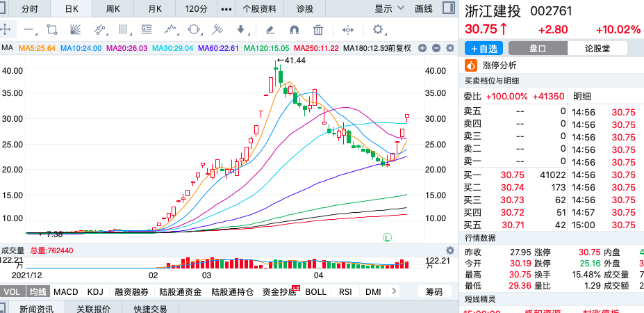Screen dimensions: 644x313
Task: Toggle the VOL volume indicator
Action: [x=13, y=291]
